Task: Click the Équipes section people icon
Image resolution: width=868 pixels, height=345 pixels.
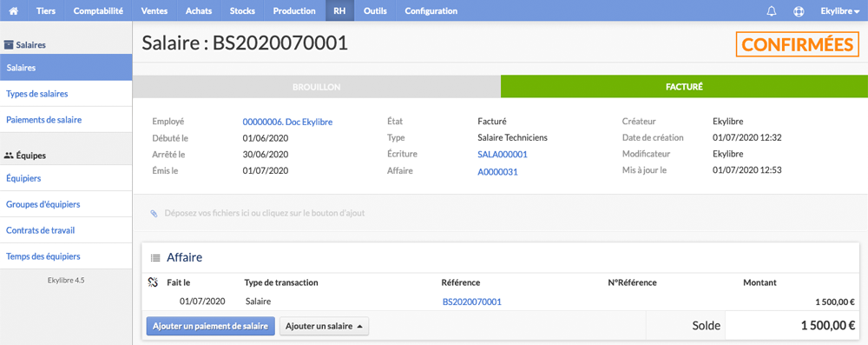Action: tap(9, 156)
